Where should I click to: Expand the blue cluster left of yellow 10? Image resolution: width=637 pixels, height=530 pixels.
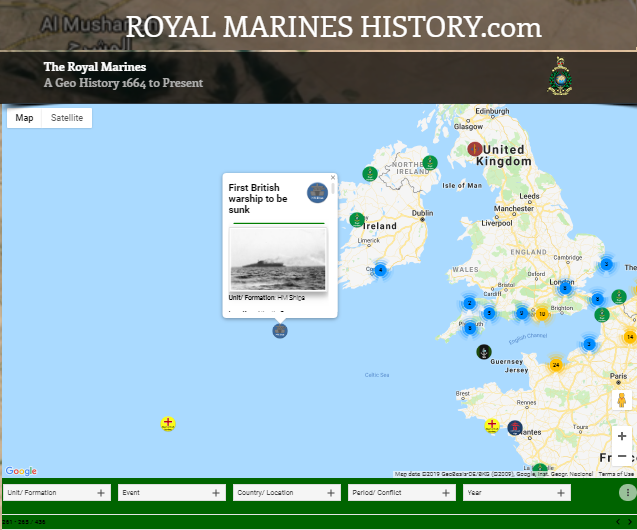(522, 313)
